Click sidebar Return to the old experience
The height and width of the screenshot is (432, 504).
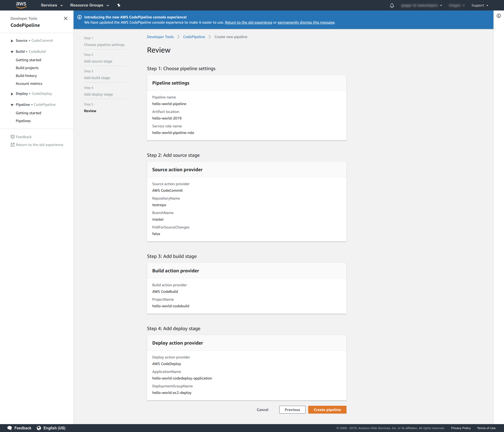pyautogui.click(x=40, y=145)
